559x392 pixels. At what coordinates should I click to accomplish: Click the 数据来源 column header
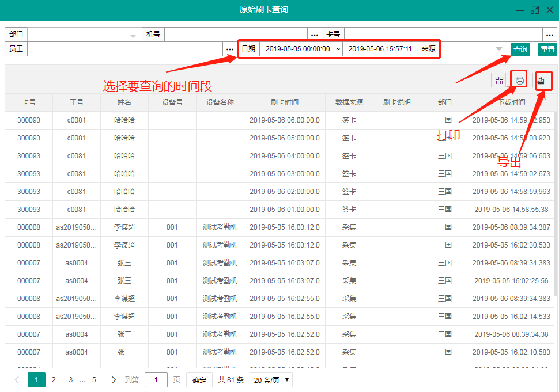[349, 102]
